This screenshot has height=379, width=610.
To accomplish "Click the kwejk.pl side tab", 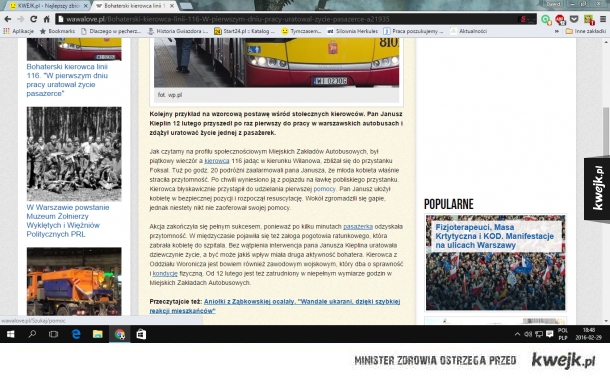I will click(597, 190).
